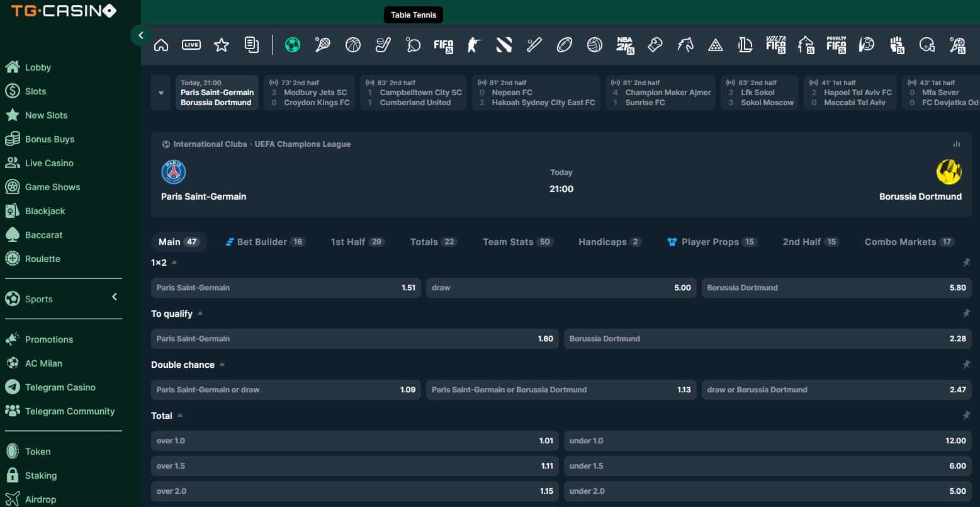
Task: Collapse the Double chance market section
Action: [x=222, y=365]
